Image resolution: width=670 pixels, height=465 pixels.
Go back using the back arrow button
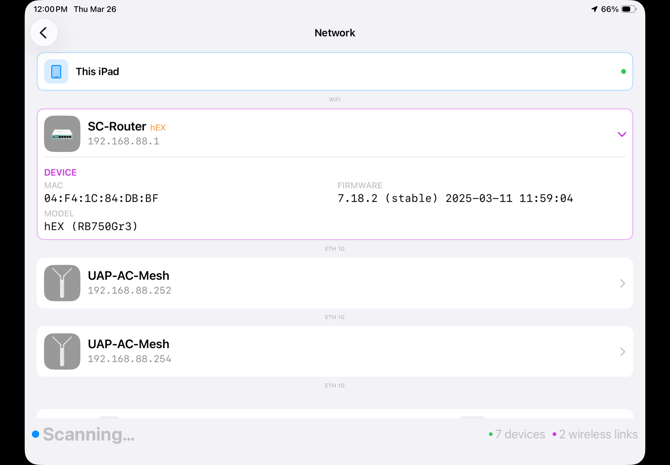click(x=44, y=33)
